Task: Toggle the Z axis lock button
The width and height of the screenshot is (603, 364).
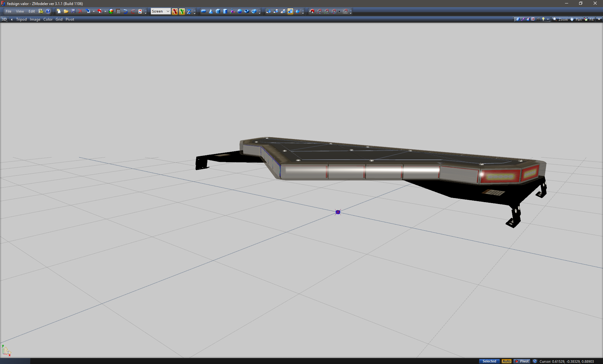Action: click(189, 12)
